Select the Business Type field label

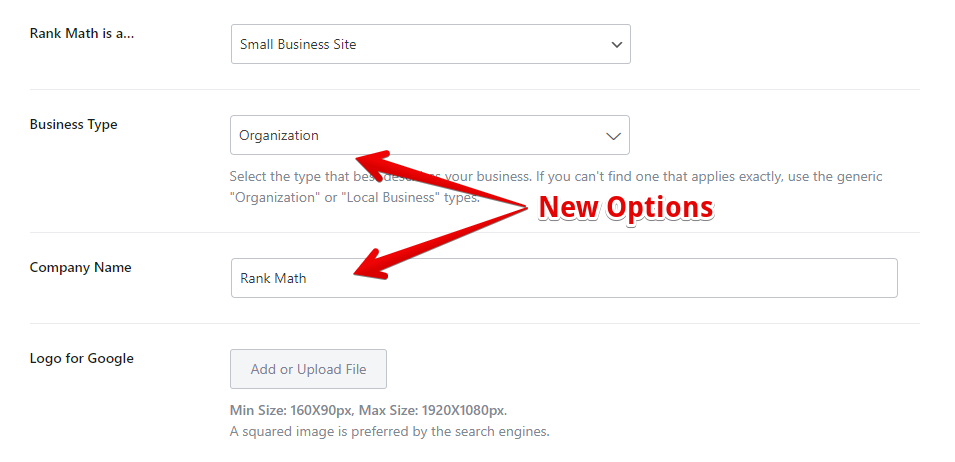click(73, 124)
